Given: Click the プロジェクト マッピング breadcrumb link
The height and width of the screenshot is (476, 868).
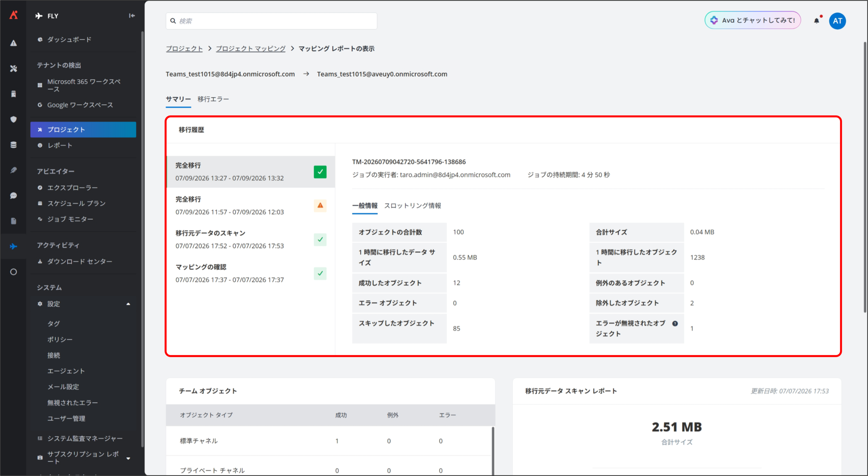Looking at the screenshot, I should [x=251, y=48].
